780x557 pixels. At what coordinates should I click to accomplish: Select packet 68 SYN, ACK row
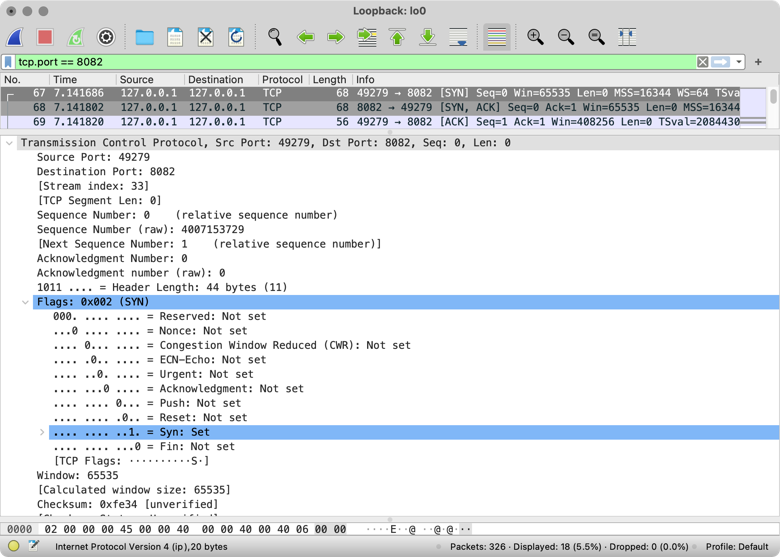coord(371,107)
